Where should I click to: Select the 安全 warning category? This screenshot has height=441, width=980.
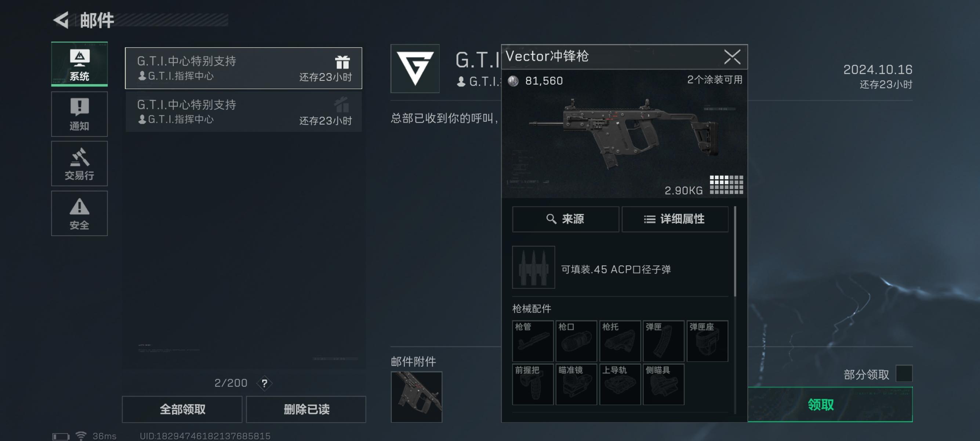80,213
